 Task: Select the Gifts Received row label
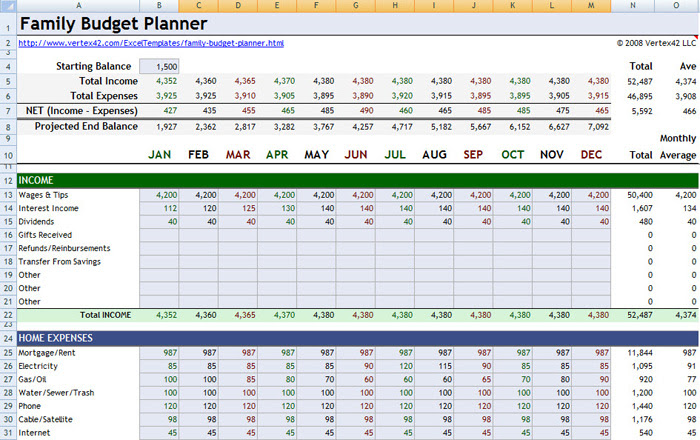(45, 235)
